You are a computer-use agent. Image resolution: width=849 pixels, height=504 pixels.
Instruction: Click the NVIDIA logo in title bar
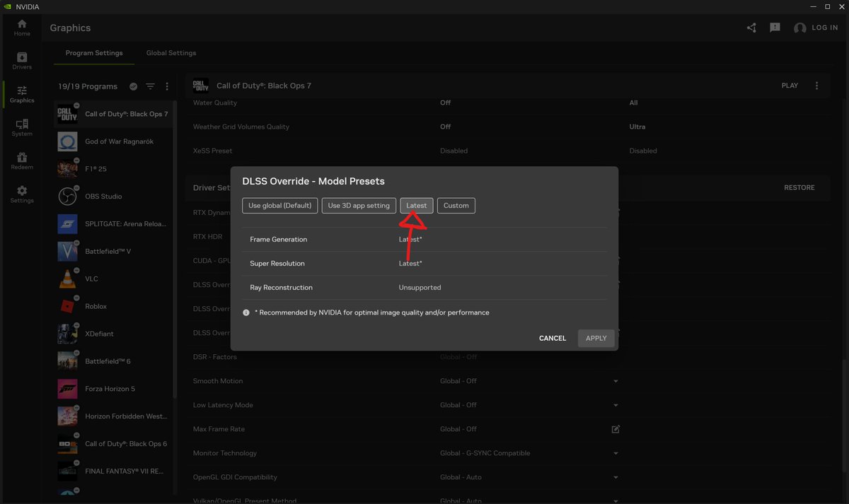click(x=8, y=6)
